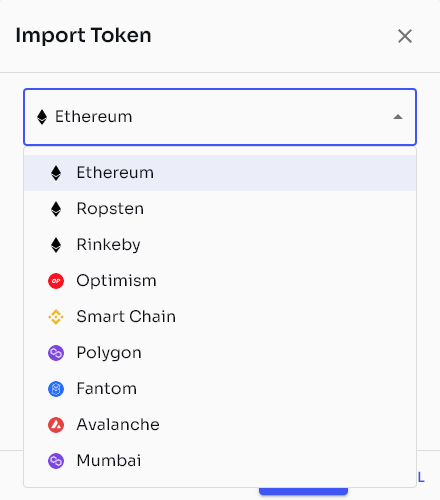
Task: Click the partially hidden blue button at the bottom
Action: click(303, 491)
